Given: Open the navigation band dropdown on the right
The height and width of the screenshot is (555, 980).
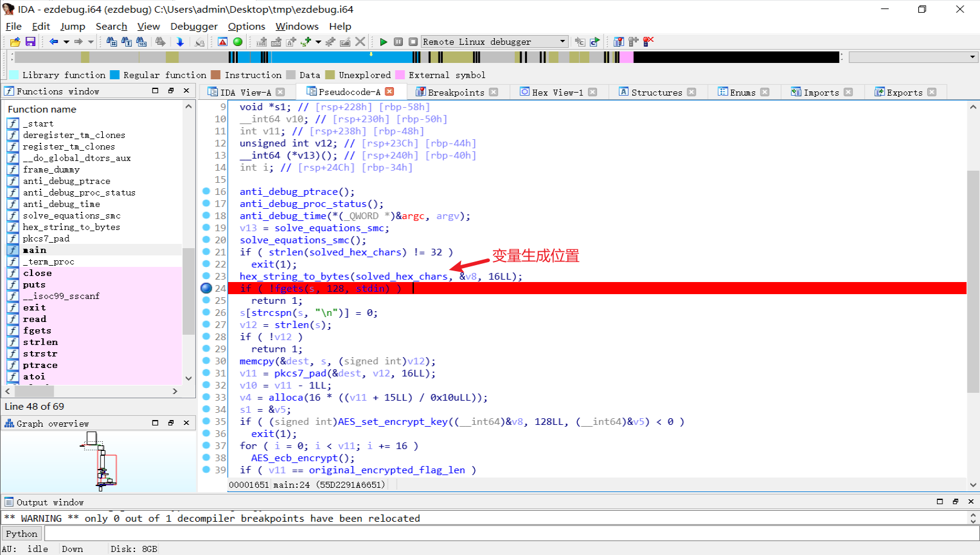Looking at the screenshot, I should 972,57.
